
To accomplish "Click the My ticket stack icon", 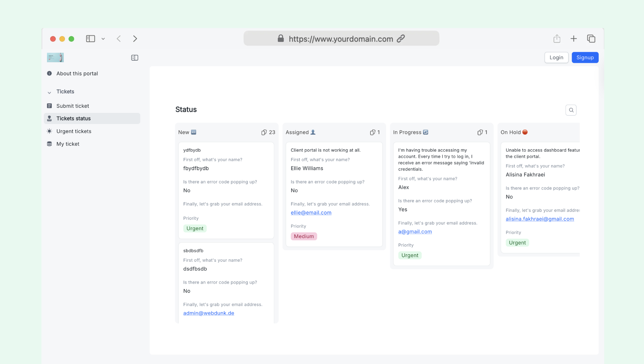I will [x=49, y=144].
